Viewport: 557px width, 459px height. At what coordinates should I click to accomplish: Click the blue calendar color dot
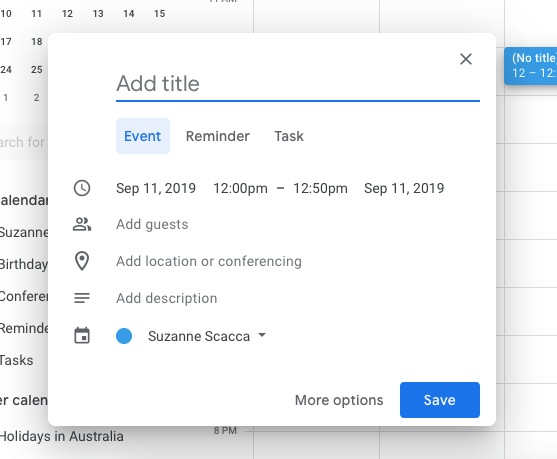[124, 336]
